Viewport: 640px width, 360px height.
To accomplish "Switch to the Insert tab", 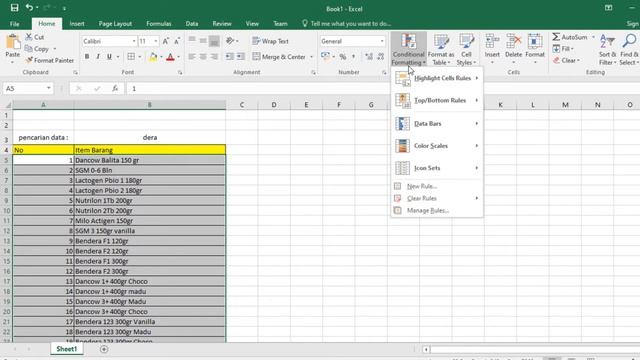I will point(77,24).
